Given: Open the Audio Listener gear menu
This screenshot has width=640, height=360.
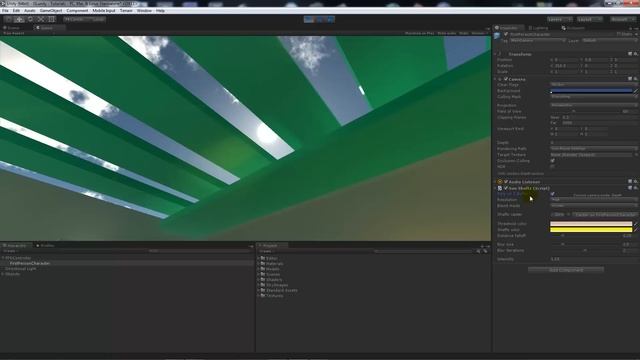Looking at the screenshot, I should 636,182.
